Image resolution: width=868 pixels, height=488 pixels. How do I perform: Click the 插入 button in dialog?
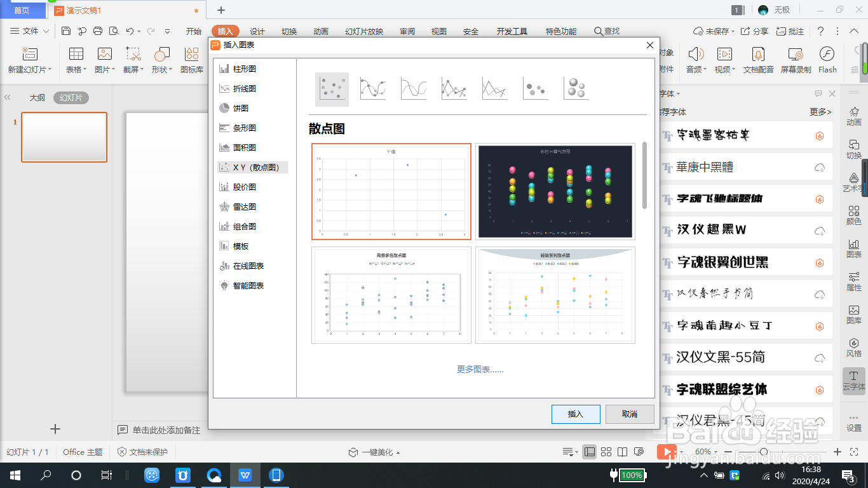pyautogui.click(x=576, y=414)
